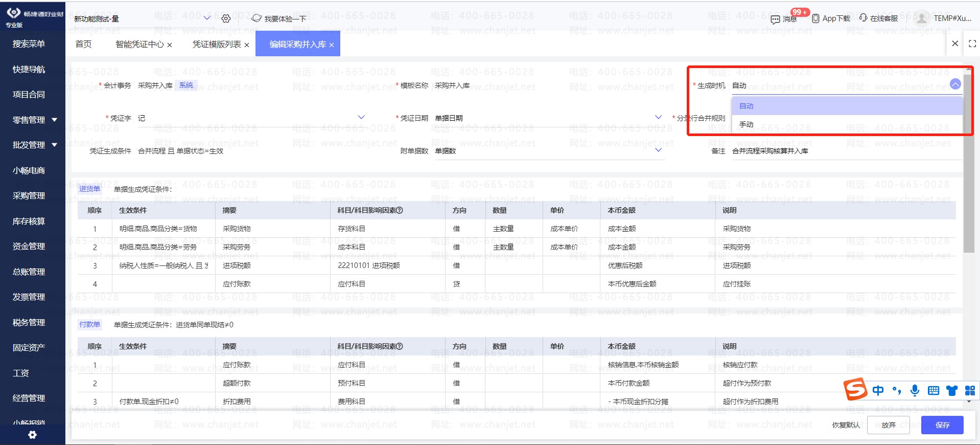The image size is (980, 445).
Task: Switch to 智能凭证中心 tab
Action: coord(139,44)
